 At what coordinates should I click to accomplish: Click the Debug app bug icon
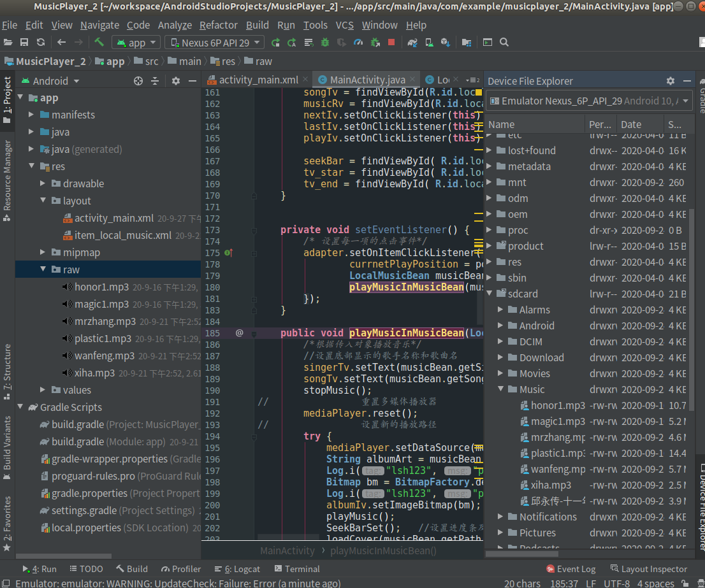click(325, 43)
